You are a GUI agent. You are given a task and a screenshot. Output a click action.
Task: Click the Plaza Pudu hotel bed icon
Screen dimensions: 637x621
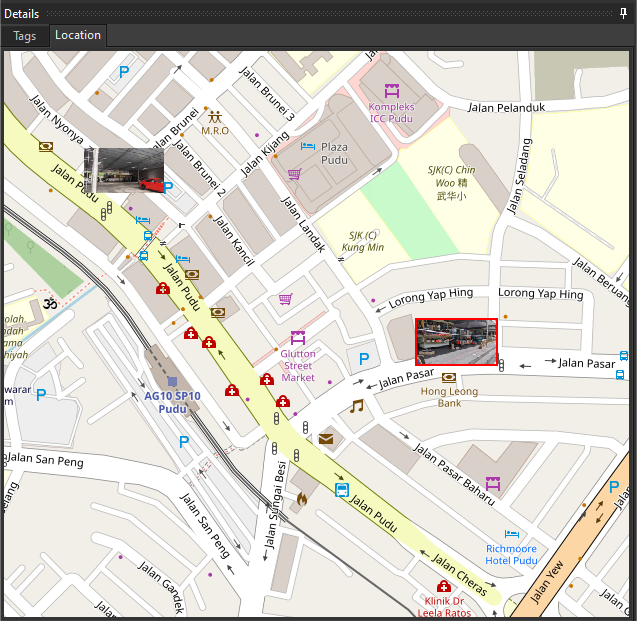[x=308, y=146]
